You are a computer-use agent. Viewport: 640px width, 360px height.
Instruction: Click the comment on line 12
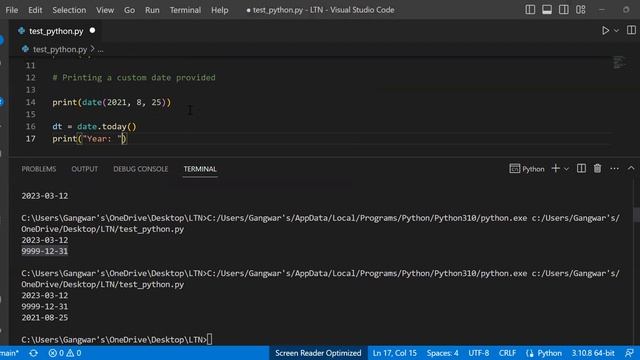click(x=134, y=78)
